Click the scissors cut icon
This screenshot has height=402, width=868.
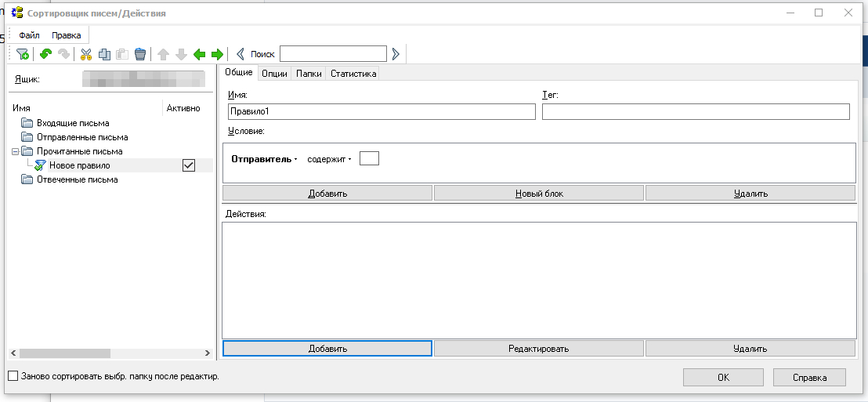(86, 54)
